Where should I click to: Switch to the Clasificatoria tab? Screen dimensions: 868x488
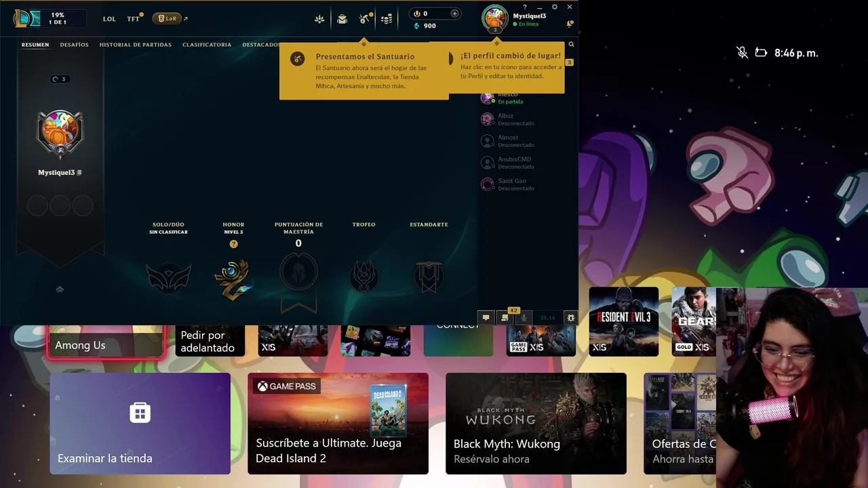207,45
